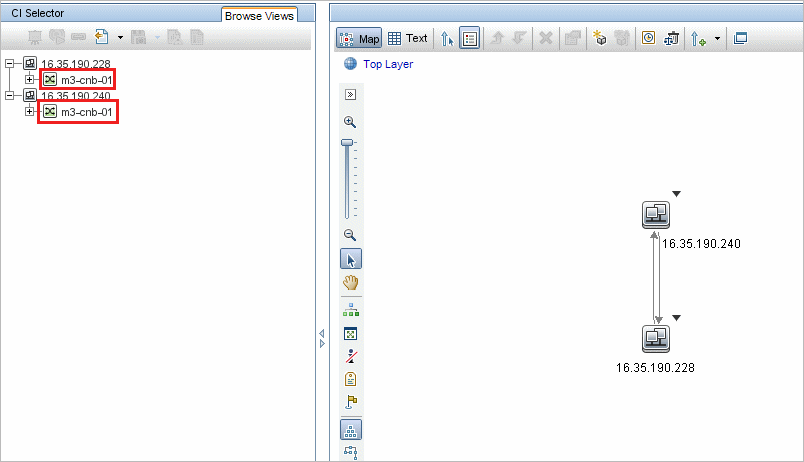Click the grayed-out report with person icon
The image size is (804, 462).
[x=175, y=37]
